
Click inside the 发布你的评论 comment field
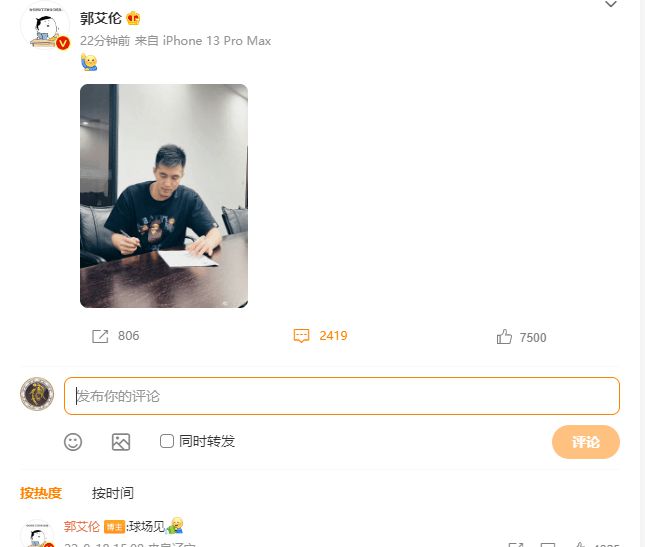pos(342,396)
